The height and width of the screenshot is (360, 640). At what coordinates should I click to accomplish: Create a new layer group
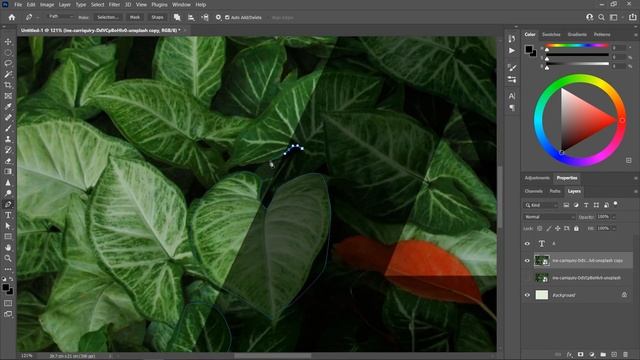click(603, 354)
